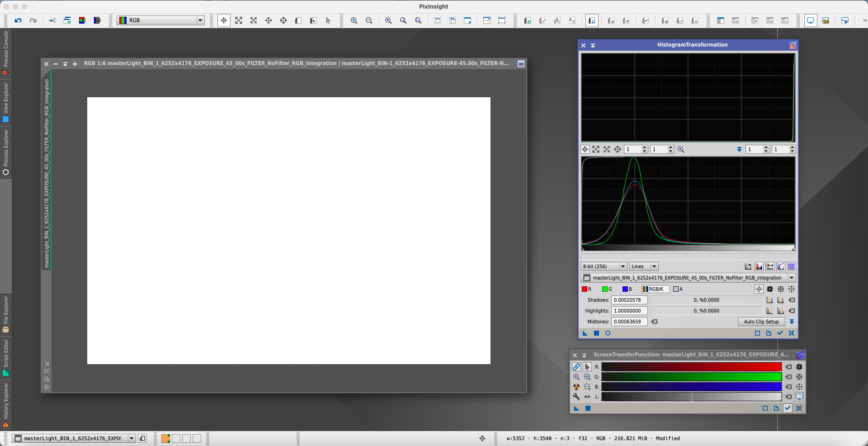Select the grayed pointer tool in the toolbar
The width and height of the screenshot is (868, 446).
pos(328,20)
